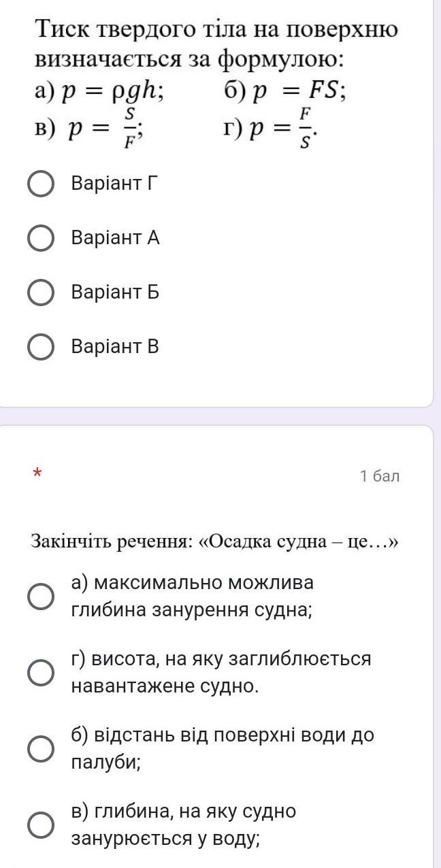441x868 pixels.
Task: Mark the Варіант Б radio button
Action: pos(41,293)
